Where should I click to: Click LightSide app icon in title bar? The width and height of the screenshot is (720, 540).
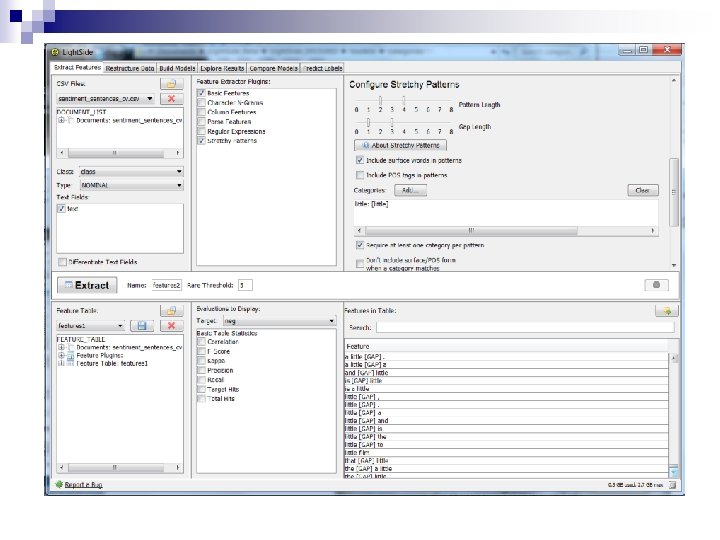tap(56, 52)
